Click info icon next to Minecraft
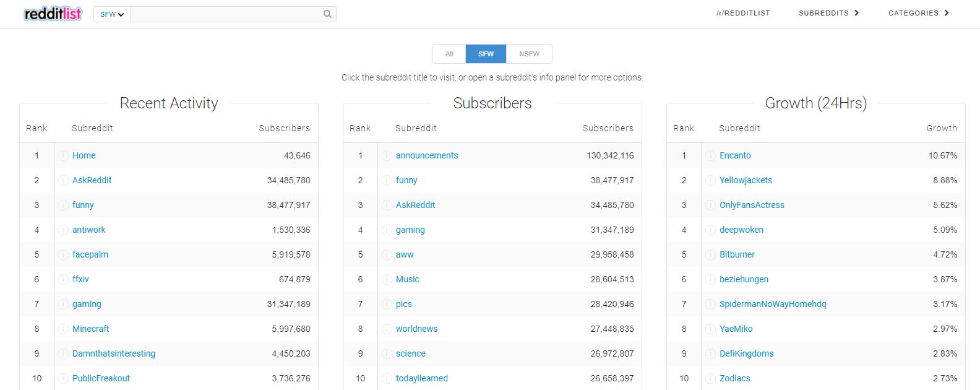Screen dimensions: 980x390 coord(63,329)
